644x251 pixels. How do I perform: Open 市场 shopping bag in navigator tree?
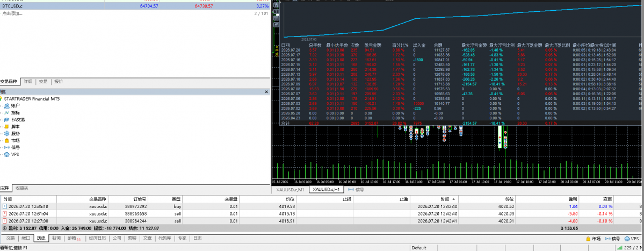click(7, 140)
